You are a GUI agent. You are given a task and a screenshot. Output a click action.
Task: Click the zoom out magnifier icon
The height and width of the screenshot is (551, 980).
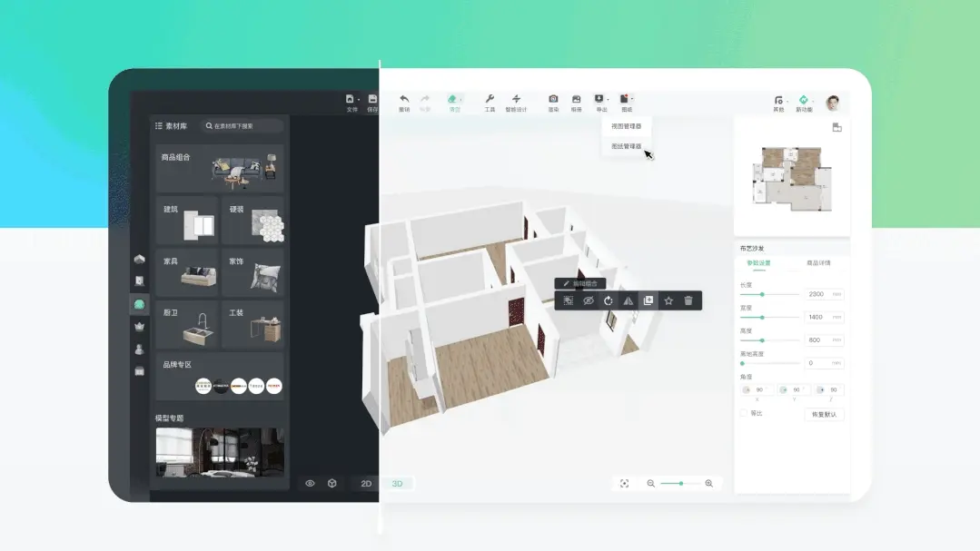[650, 484]
